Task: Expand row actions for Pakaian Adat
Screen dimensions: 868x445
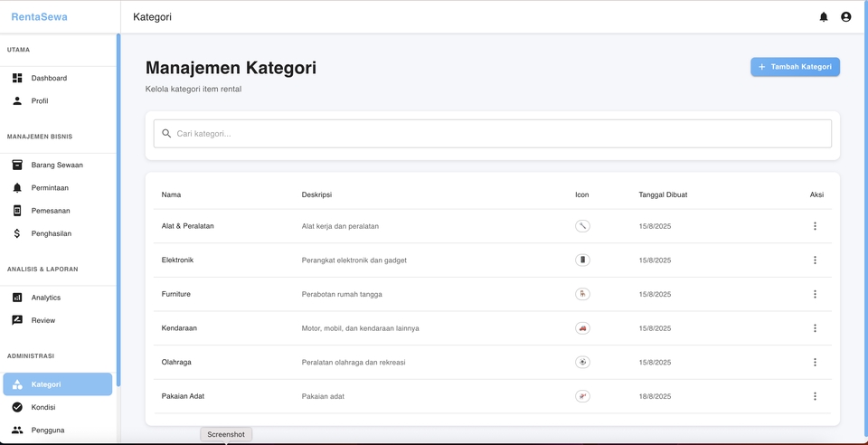Action: click(815, 396)
